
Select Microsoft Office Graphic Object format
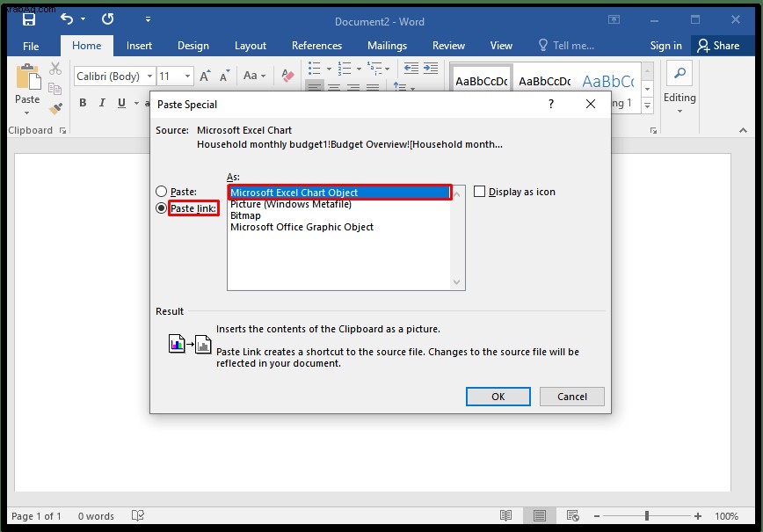coord(302,227)
